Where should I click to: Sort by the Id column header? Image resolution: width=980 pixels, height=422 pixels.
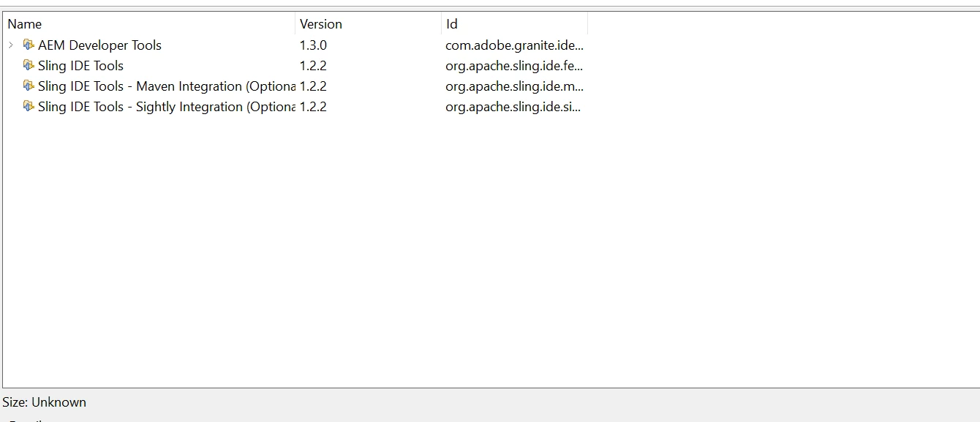[514, 24]
